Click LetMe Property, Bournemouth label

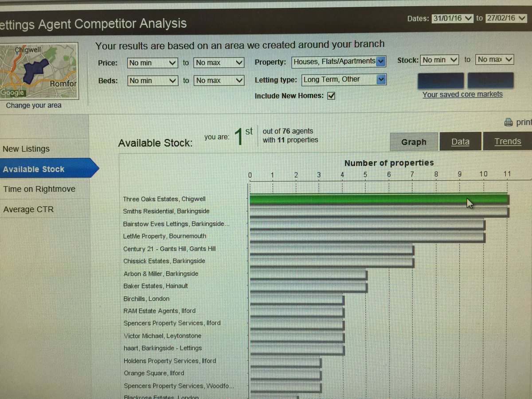click(x=164, y=236)
